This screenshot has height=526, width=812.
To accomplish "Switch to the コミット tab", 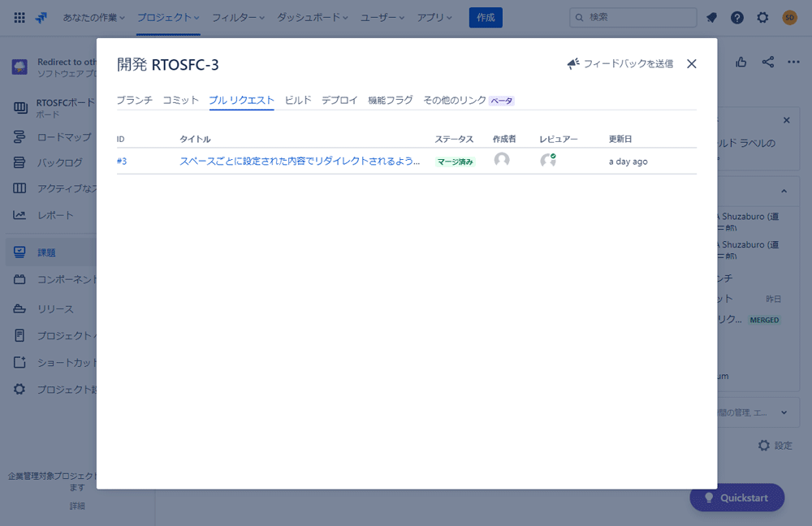I will pyautogui.click(x=181, y=100).
